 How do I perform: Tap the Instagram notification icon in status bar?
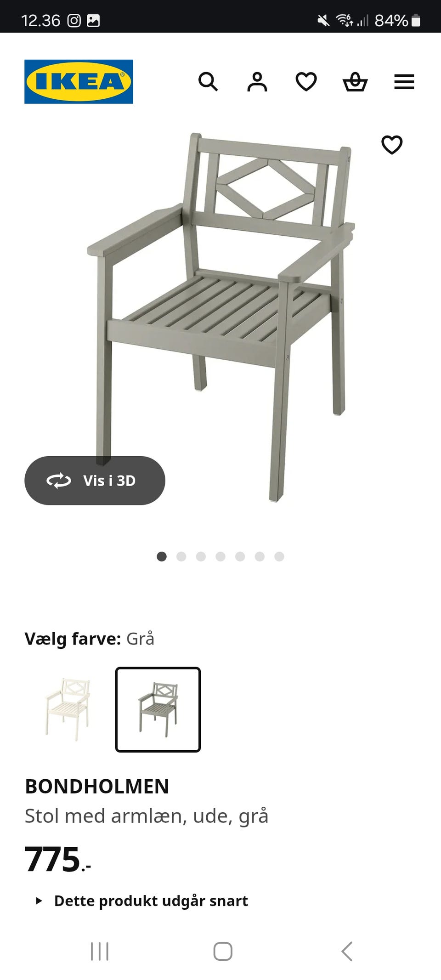(74, 20)
